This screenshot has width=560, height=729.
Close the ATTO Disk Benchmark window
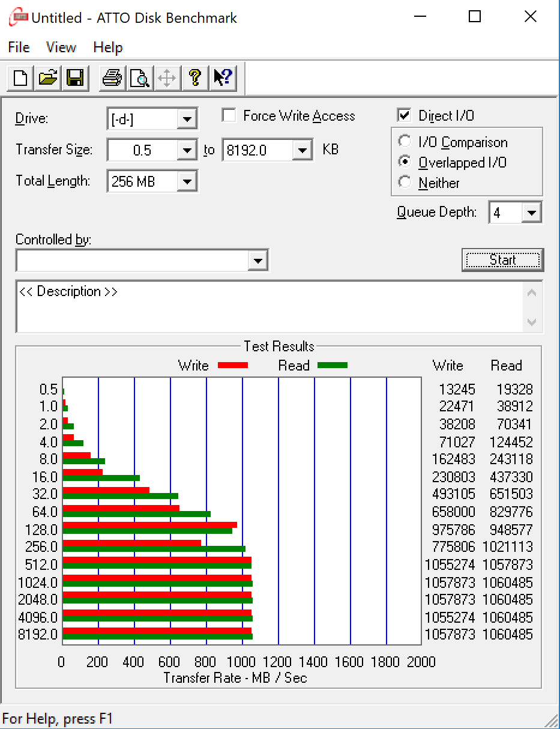point(531,17)
